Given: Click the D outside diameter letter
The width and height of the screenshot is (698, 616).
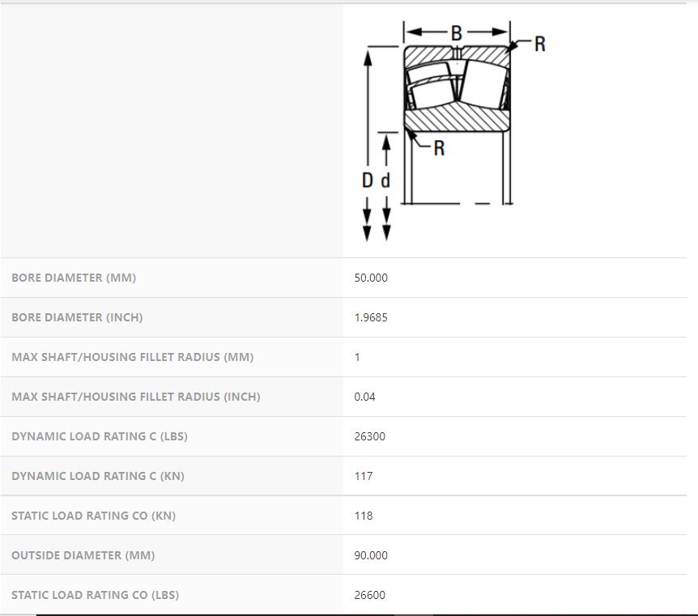Looking at the screenshot, I should point(368,181).
